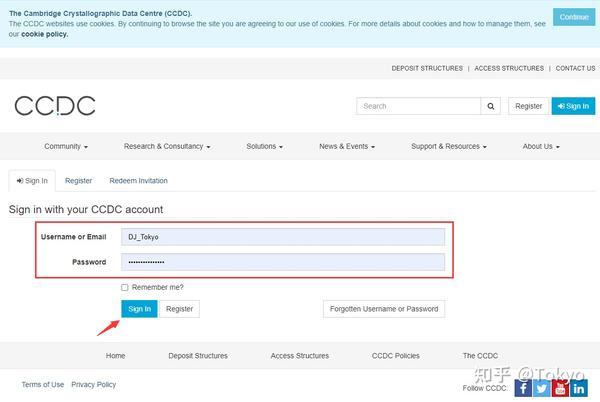Expand the Community dropdown menu
The width and height of the screenshot is (600, 402).
pyautogui.click(x=66, y=146)
